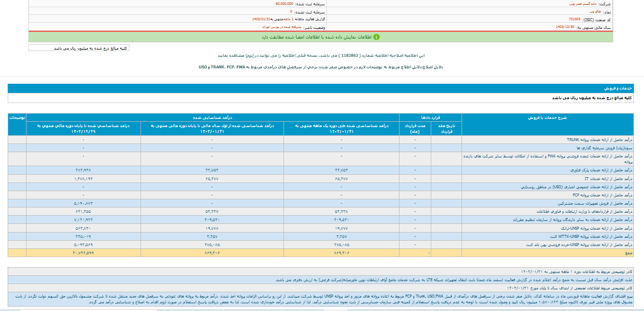Viewport: 644px width, 311px height.
Task: Click the درآمد شناسایی شده group header
Action: 212,117
